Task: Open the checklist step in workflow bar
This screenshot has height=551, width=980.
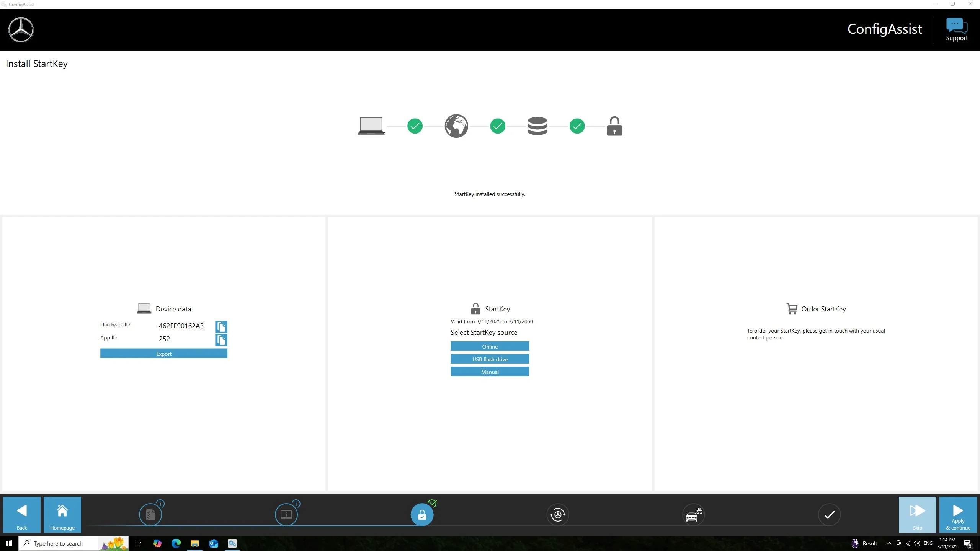Action: pos(150,515)
